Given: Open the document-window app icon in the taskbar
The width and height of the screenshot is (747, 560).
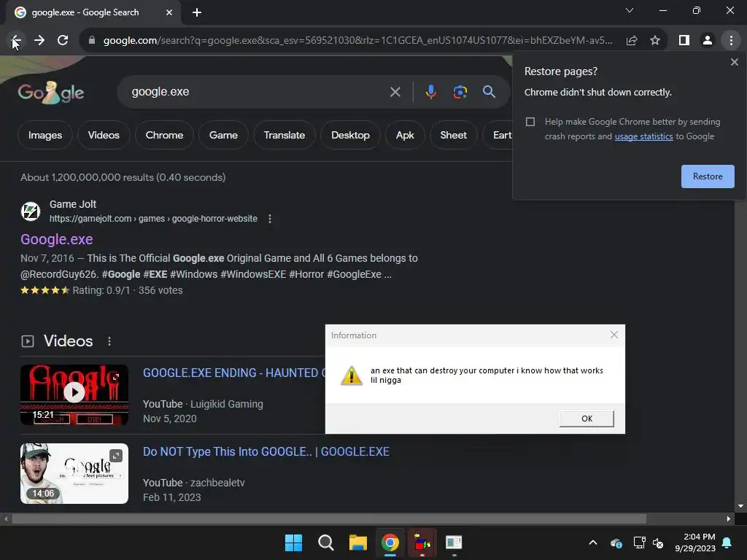Looking at the screenshot, I should [x=454, y=542].
